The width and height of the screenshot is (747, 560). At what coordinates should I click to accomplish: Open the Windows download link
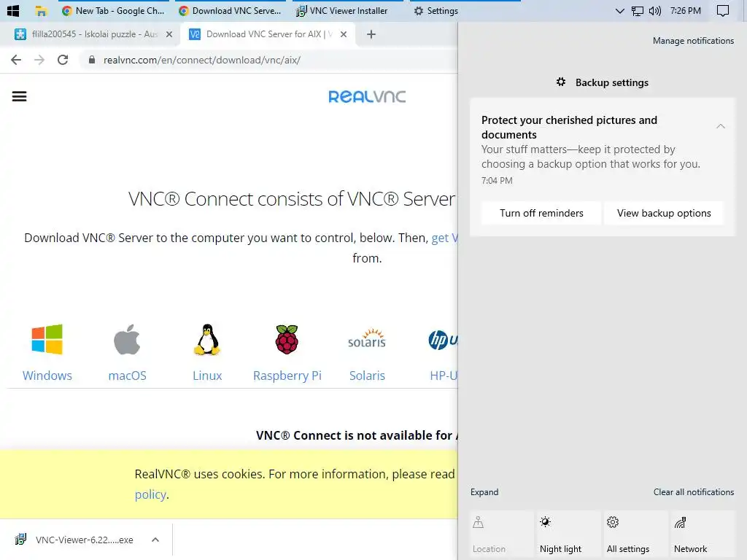click(x=47, y=376)
